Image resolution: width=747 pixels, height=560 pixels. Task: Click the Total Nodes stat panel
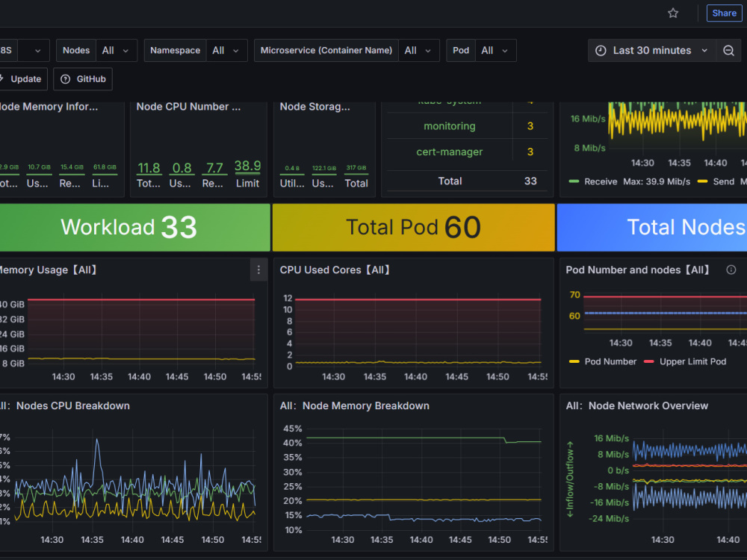(x=652, y=227)
